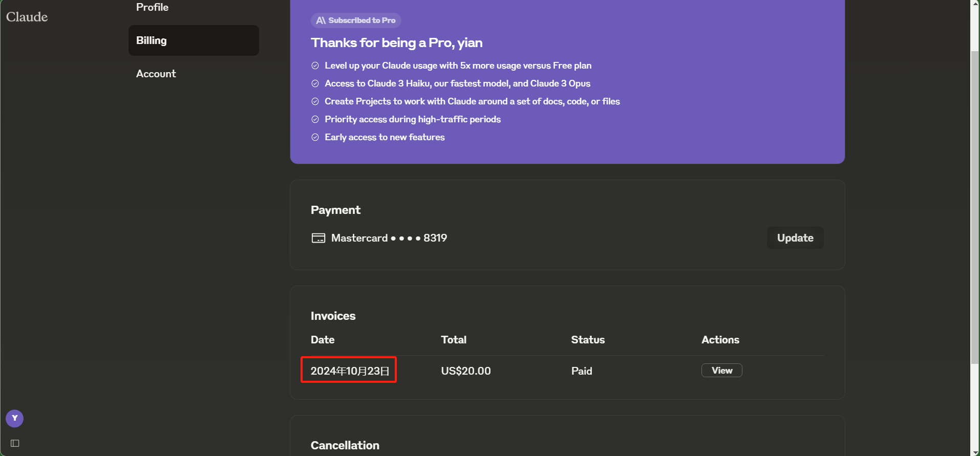Click the Subscribed to Pro badge
The height and width of the screenshot is (456, 980).
click(356, 20)
